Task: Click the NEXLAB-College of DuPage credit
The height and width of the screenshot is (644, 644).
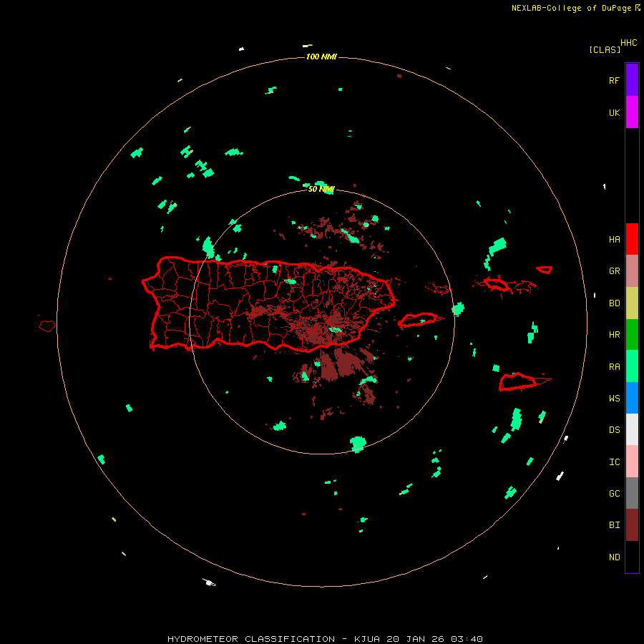Action: pyautogui.click(x=571, y=8)
